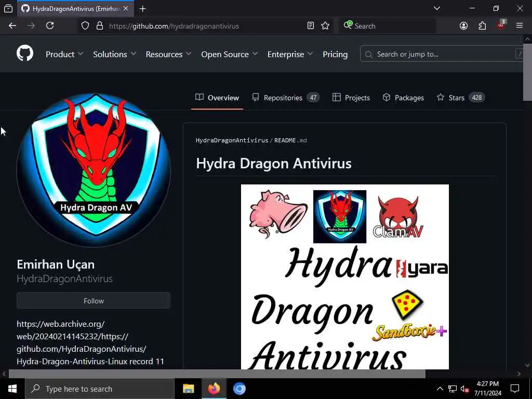532x399 pixels.
Task: Click the scroll right arrow at bottom
Action: click(519, 374)
